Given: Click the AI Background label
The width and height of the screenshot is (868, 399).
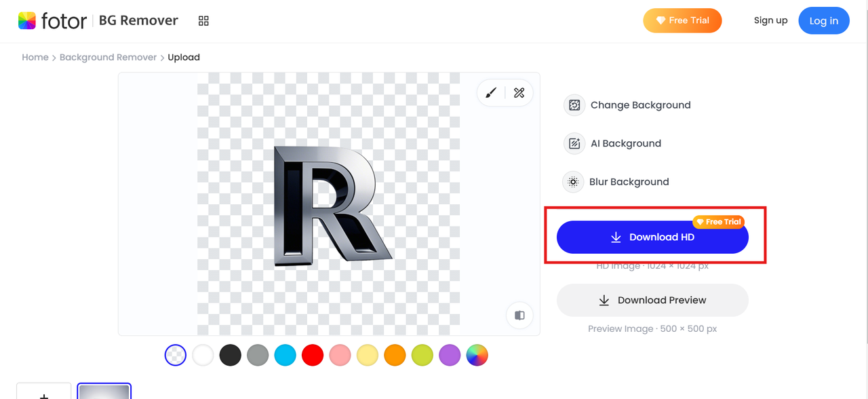Looking at the screenshot, I should 626,143.
